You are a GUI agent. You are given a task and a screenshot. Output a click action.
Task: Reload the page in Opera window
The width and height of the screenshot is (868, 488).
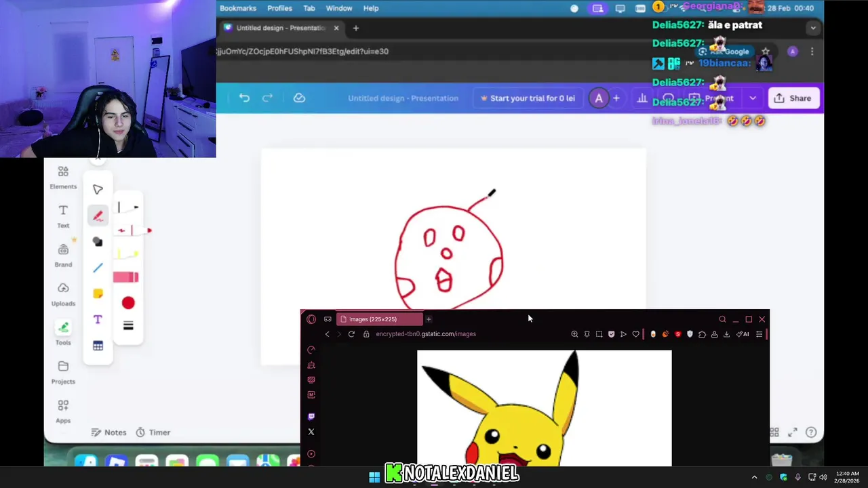click(x=351, y=334)
